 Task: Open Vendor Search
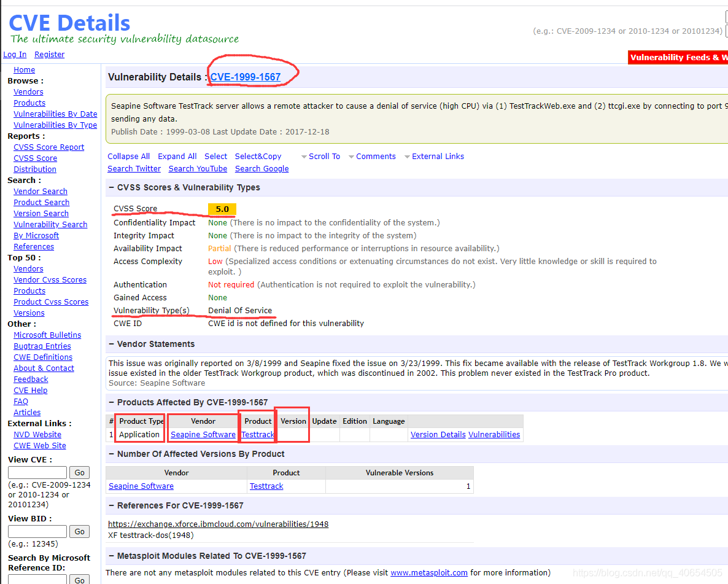click(41, 192)
